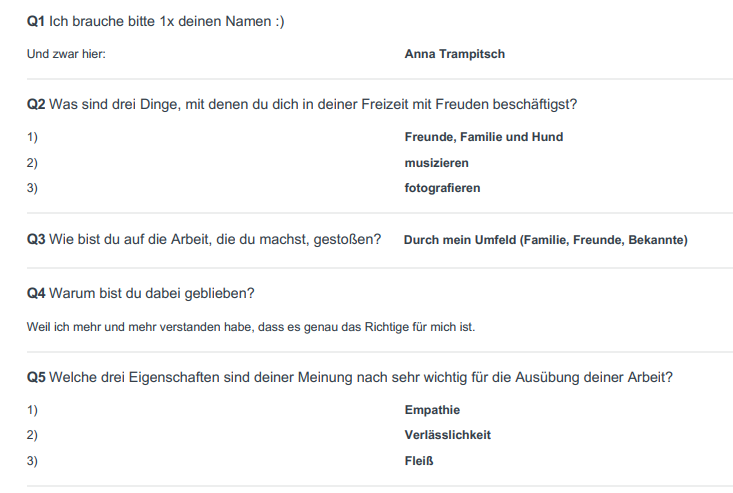Click the bold 'Q3' question number
The image size is (733, 493).
36,239
